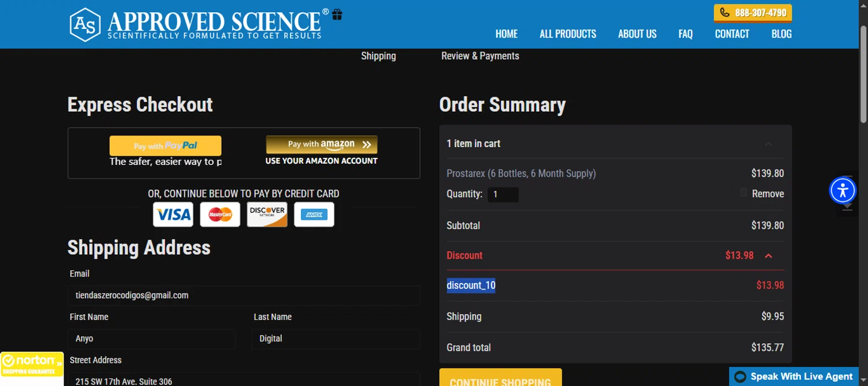Click the First Name field
Image resolution: width=868 pixels, height=386 pixels.
point(152,339)
